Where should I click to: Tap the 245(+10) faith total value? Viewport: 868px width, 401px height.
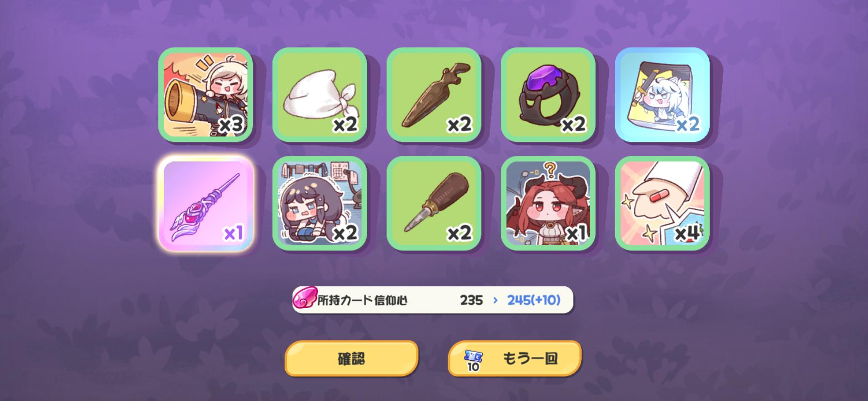tap(534, 300)
